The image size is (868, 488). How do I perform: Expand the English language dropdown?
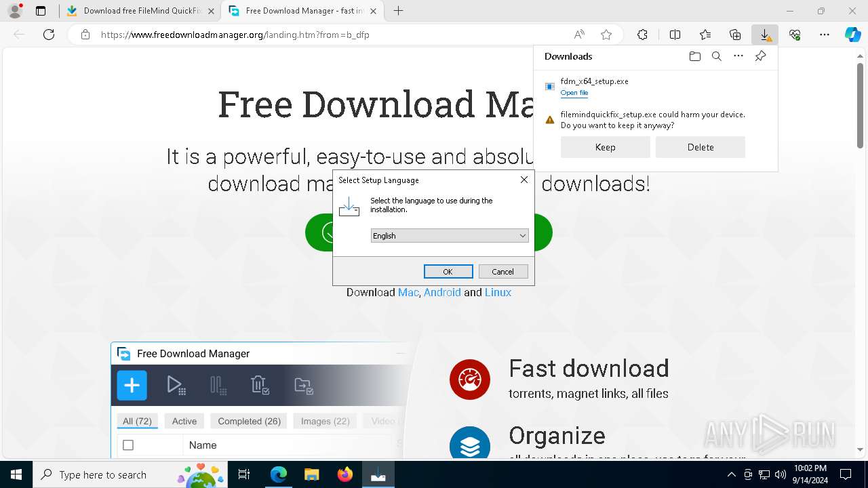(x=450, y=236)
